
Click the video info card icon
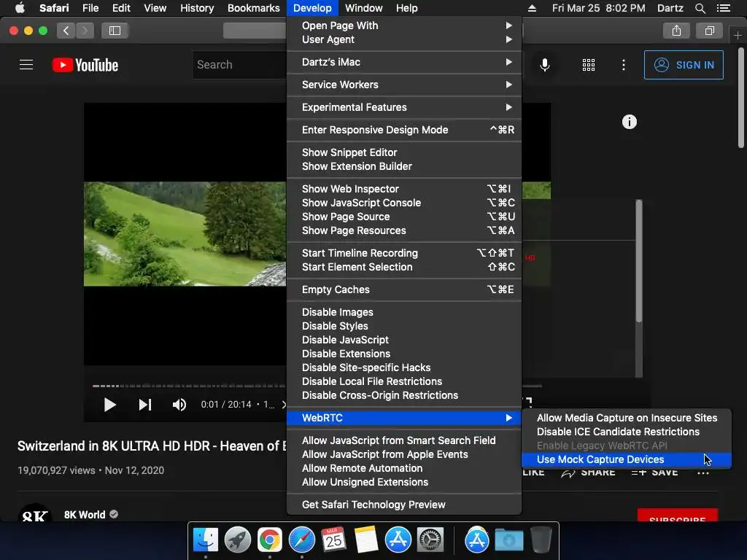pos(630,122)
